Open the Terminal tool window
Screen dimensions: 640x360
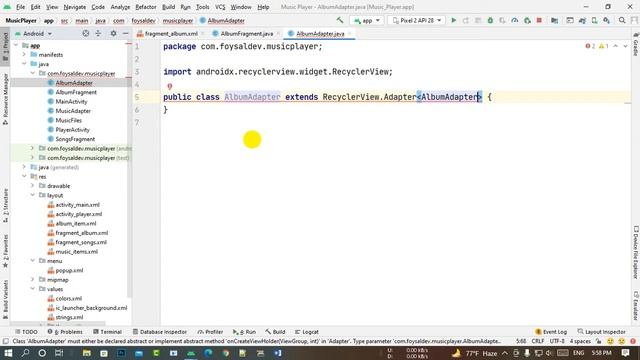[107, 332]
